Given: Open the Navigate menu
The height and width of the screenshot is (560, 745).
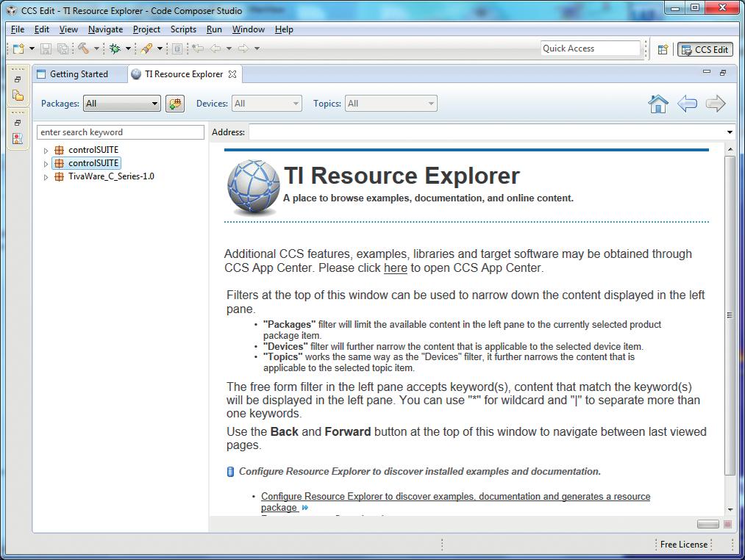Looking at the screenshot, I should click(x=105, y=29).
